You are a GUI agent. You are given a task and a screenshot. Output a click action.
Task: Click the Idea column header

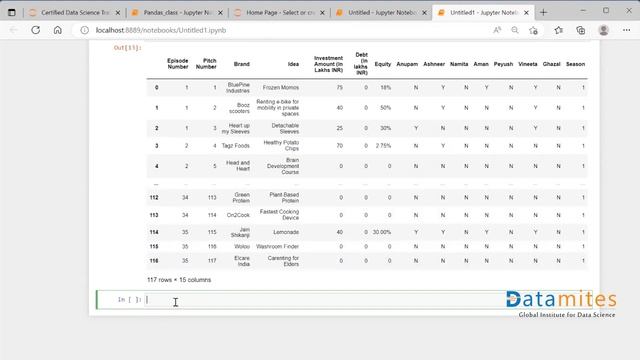pyautogui.click(x=293, y=64)
